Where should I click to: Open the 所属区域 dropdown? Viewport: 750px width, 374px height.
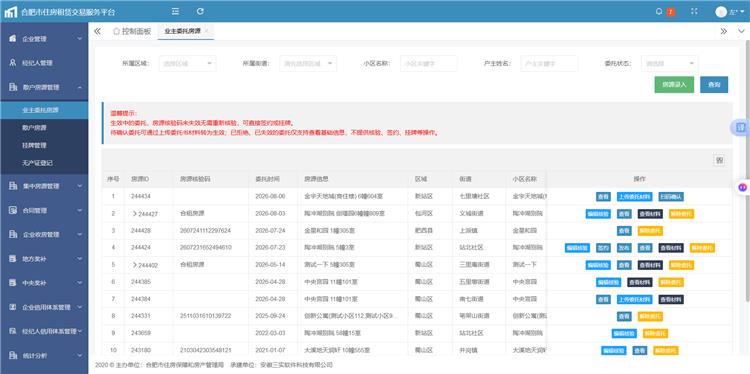(188, 64)
